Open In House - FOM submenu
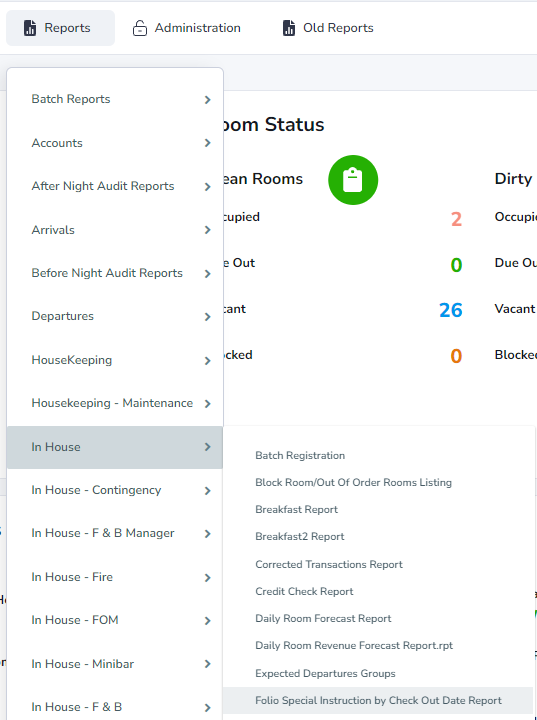The height and width of the screenshot is (720, 537). coord(115,620)
